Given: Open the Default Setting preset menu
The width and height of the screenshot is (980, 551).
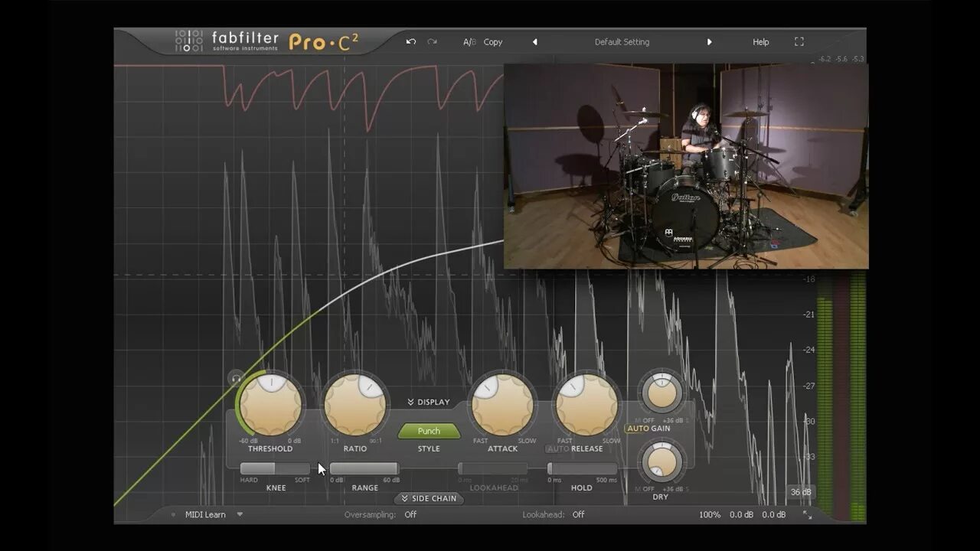Looking at the screenshot, I should click(622, 42).
